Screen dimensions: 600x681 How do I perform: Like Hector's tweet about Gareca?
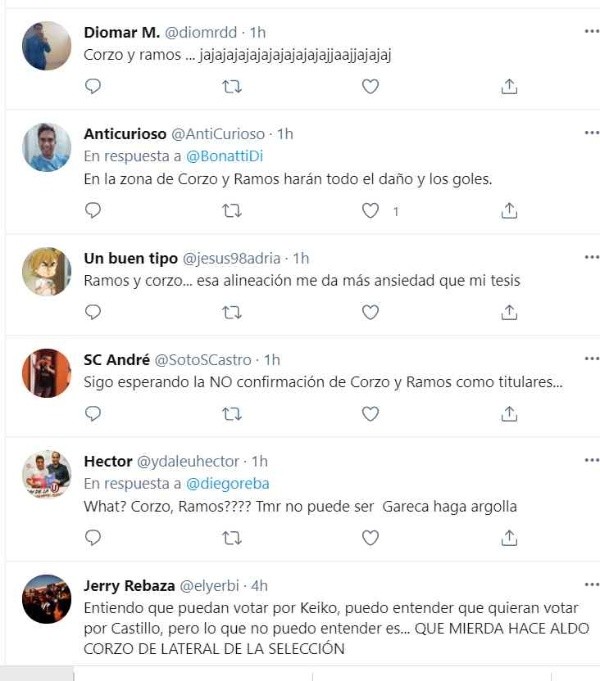click(370, 538)
